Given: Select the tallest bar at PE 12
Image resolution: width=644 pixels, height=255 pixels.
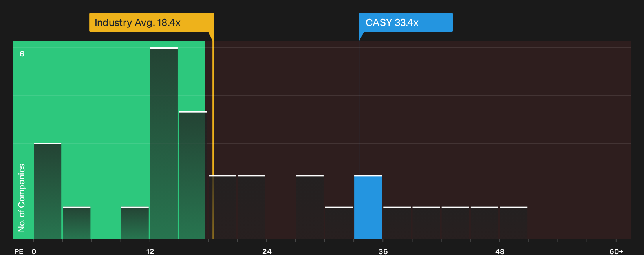Looking at the screenshot, I should tap(164, 143).
